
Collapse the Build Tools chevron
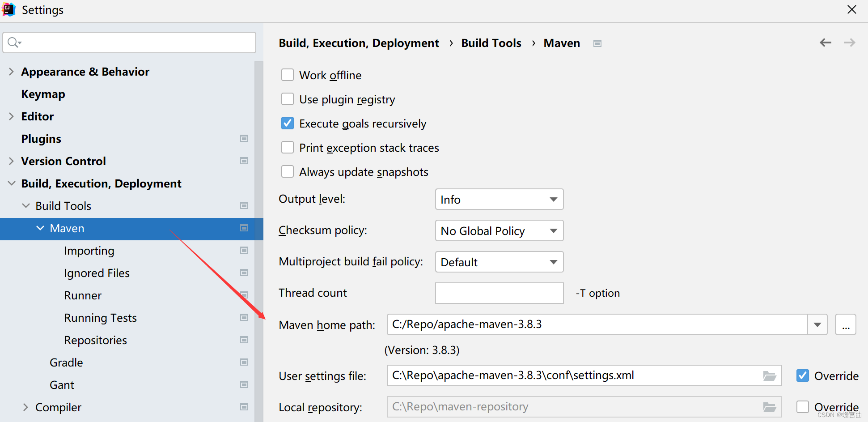[x=26, y=206]
